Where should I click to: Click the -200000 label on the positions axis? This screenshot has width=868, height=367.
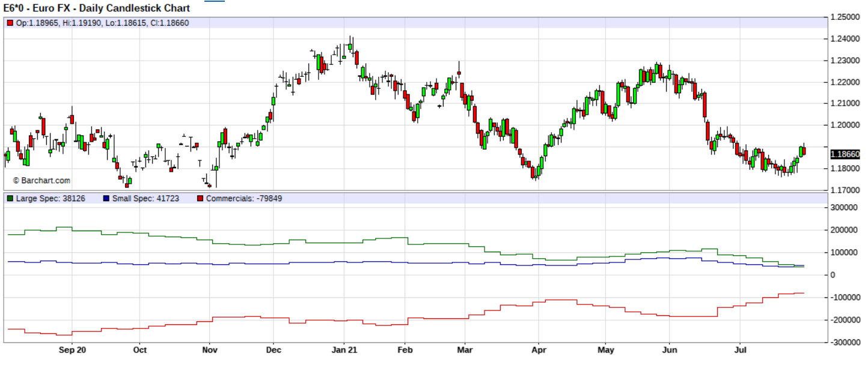[x=844, y=320]
